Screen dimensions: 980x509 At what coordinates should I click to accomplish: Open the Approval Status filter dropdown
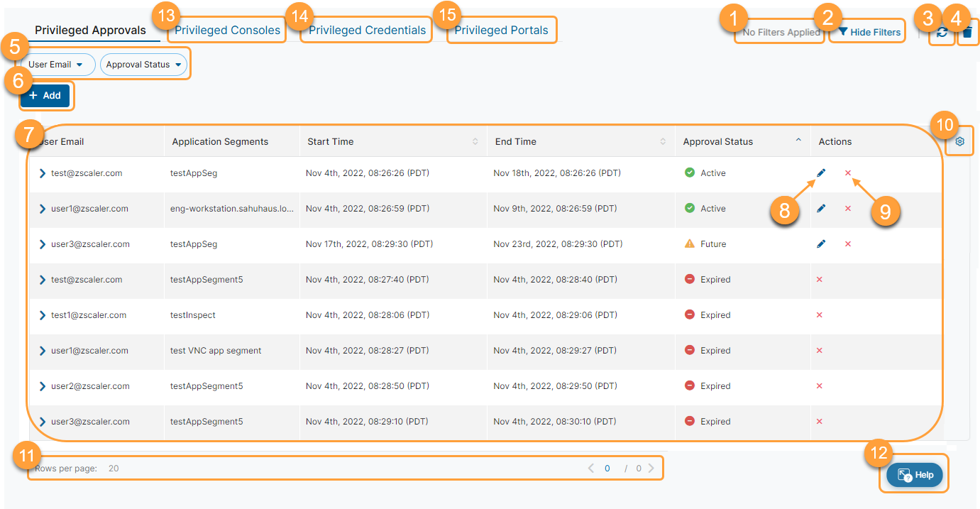point(144,65)
